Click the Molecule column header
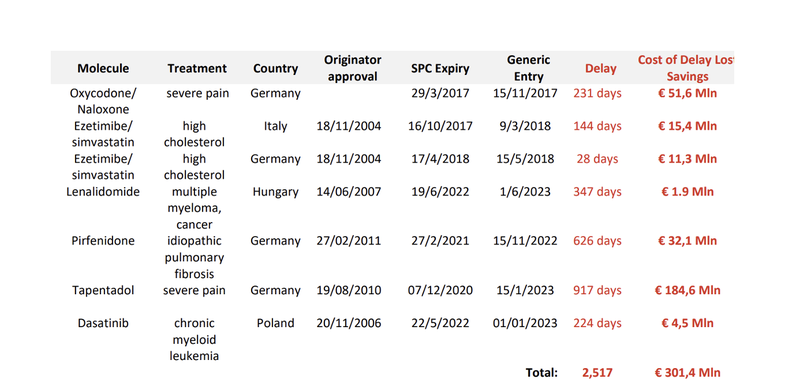This screenshot has height=390, width=800. coord(103,68)
